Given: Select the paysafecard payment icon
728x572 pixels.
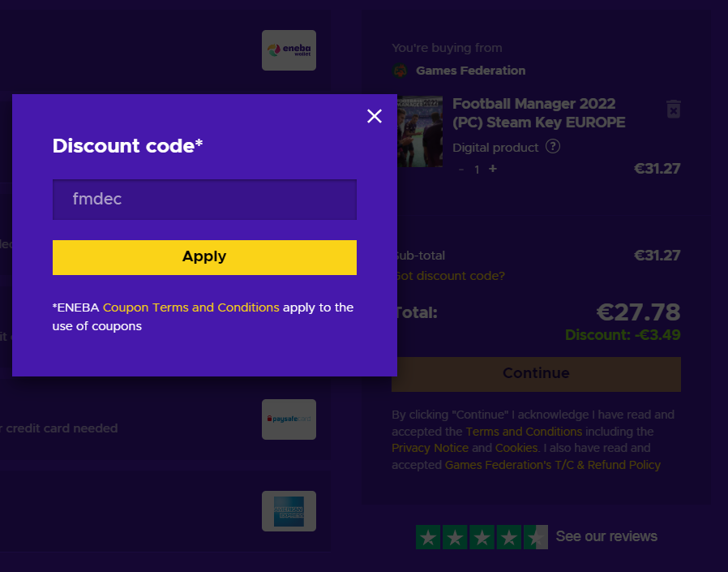Looking at the screenshot, I should pyautogui.click(x=289, y=419).
